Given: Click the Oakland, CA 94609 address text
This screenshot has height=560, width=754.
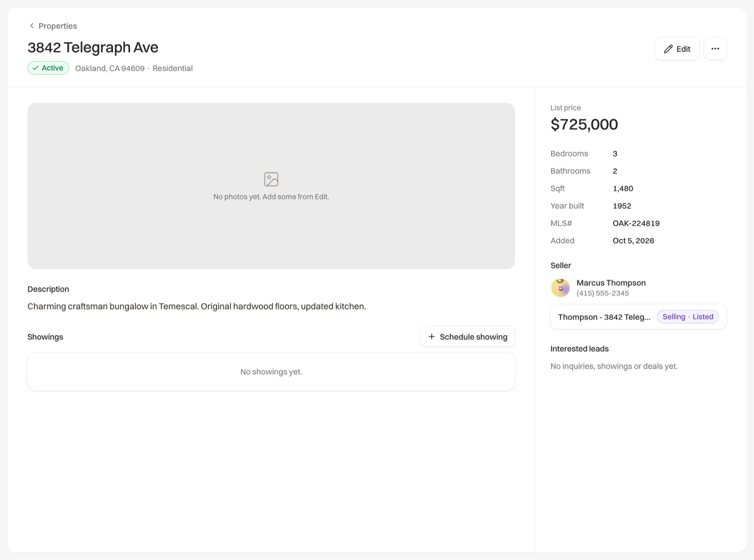Looking at the screenshot, I should click(x=110, y=68).
